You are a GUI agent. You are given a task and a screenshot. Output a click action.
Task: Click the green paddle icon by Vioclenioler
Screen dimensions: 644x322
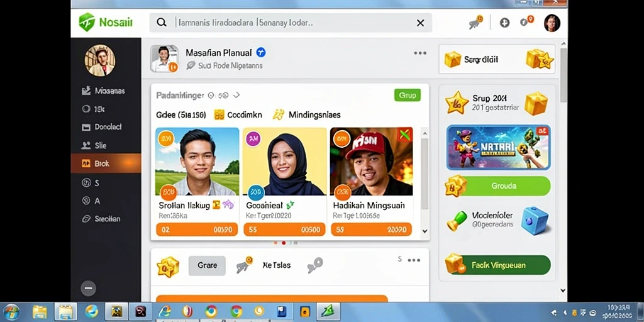click(x=457, y=221)
